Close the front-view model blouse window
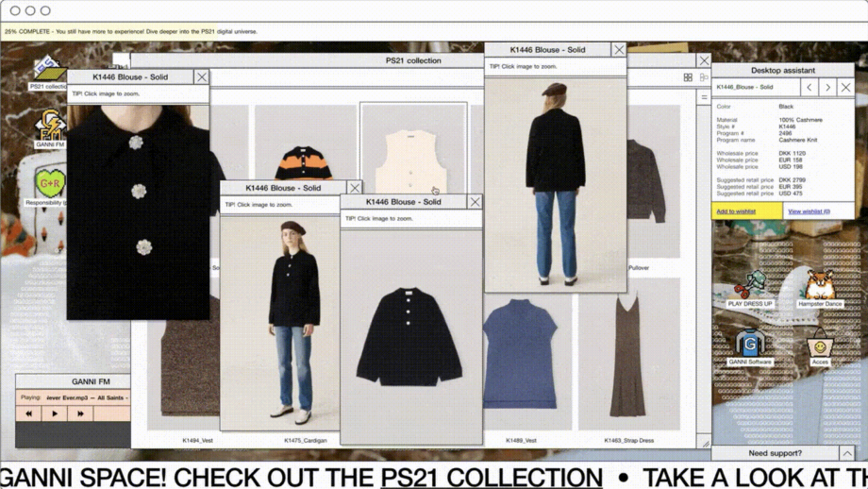 tap(355, 188)
